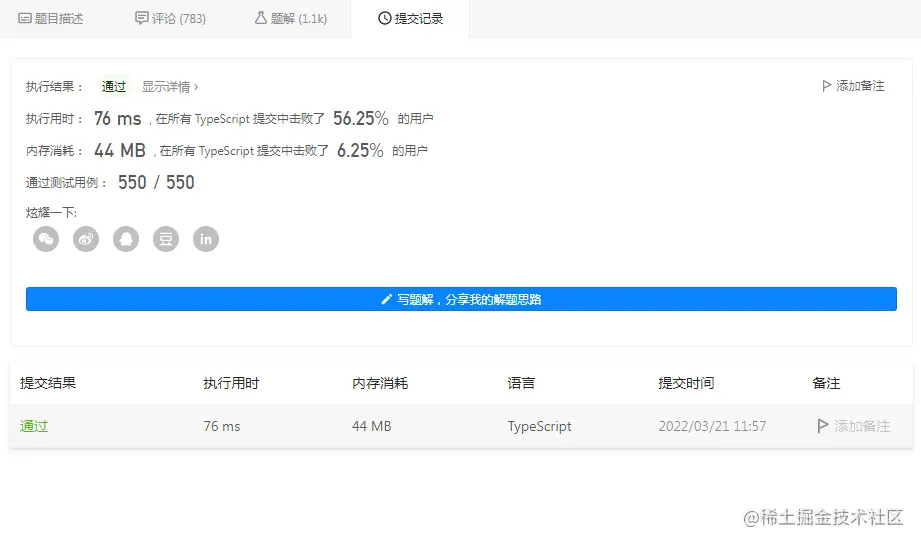Click the 执行用时 column header
This screenshot has height=545, width=921.
click(231, 383)
